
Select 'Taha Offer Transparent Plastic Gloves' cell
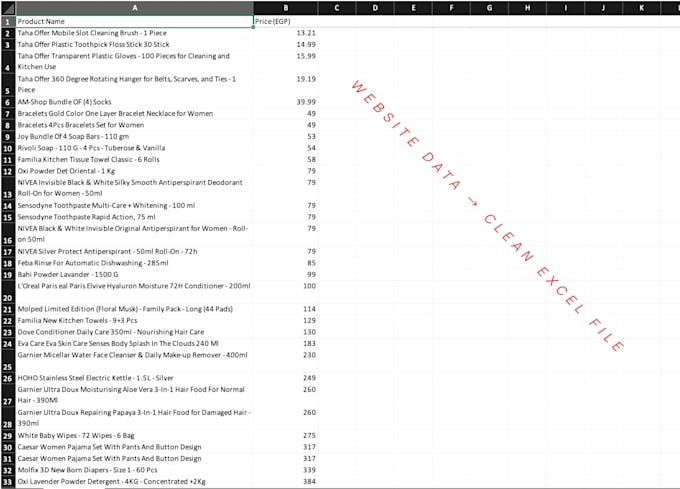click(134, 62)
